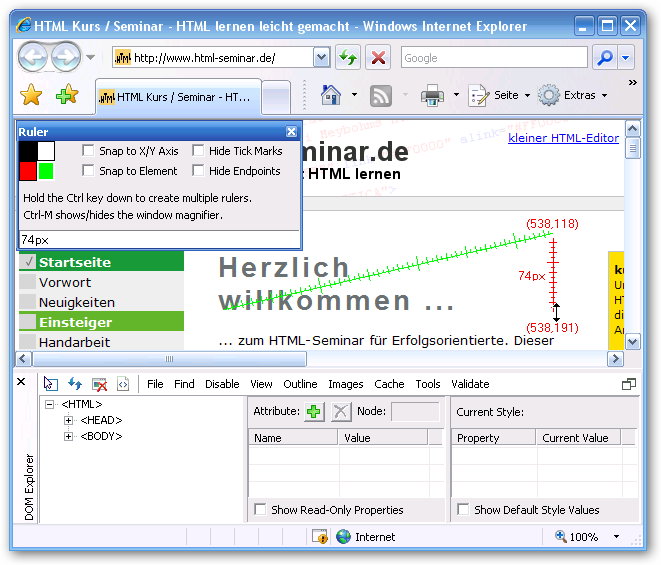Open the Validate menu
Image resolution: width=661 pixels, height=565 pixels.
coord(470,384)
